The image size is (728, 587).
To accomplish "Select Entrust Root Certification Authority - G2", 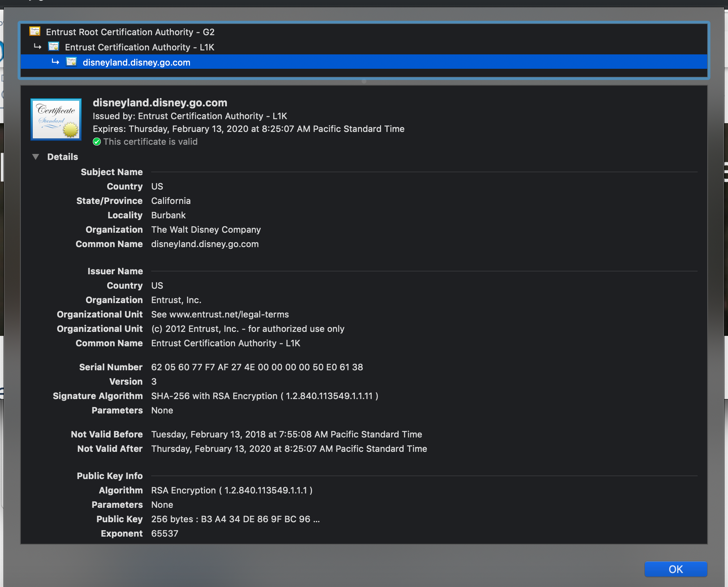I will pos(130,32).
